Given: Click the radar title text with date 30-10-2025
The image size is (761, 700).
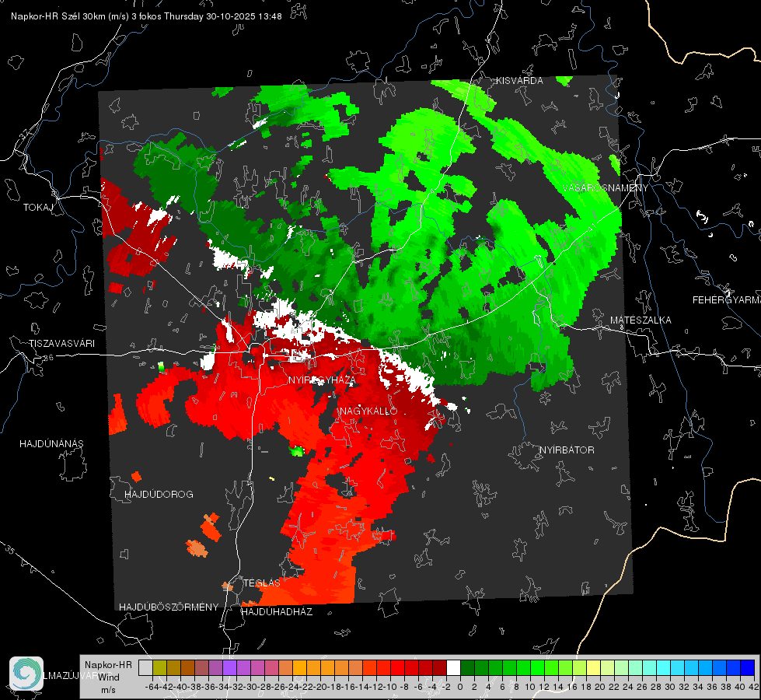Looking at the screenshot, I should [146, 16].
